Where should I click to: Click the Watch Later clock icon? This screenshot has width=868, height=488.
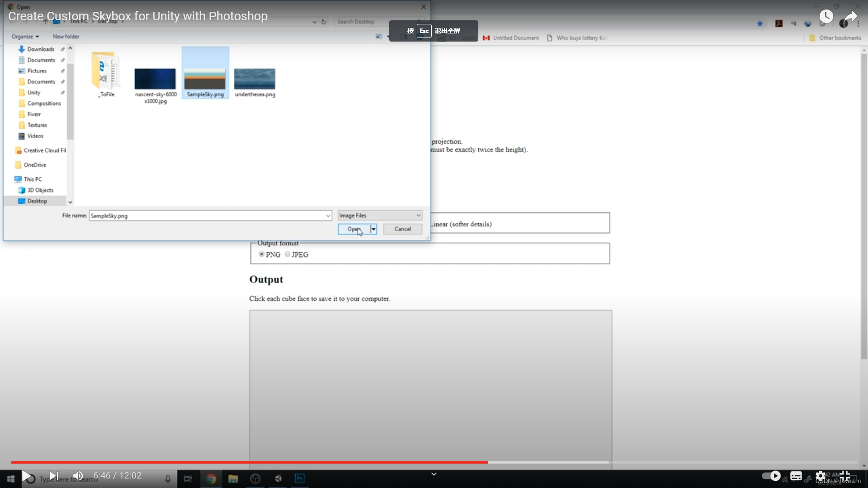click(x=826, y=17)
